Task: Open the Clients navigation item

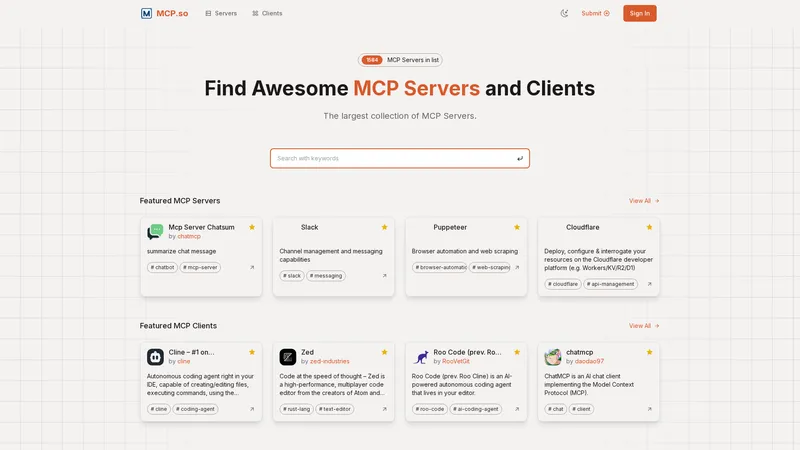Action: point(267,13)
